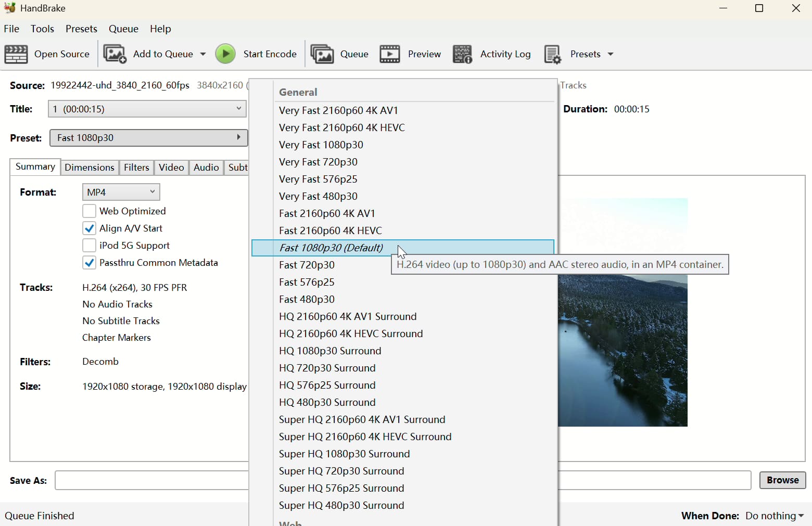Open the Format dropdown showing MP4
This screenshot has height=526, width=812.
121,192
